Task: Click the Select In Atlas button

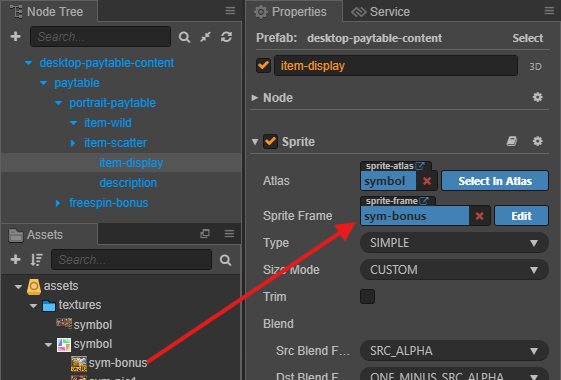Action: (x=495, y=181)
